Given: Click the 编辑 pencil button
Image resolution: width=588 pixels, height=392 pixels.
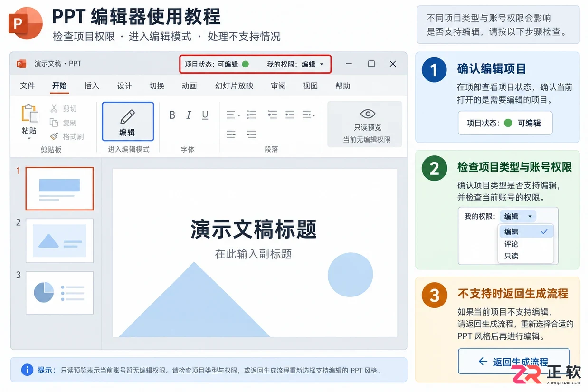Looking at the screenshot, I should [128, 122].
